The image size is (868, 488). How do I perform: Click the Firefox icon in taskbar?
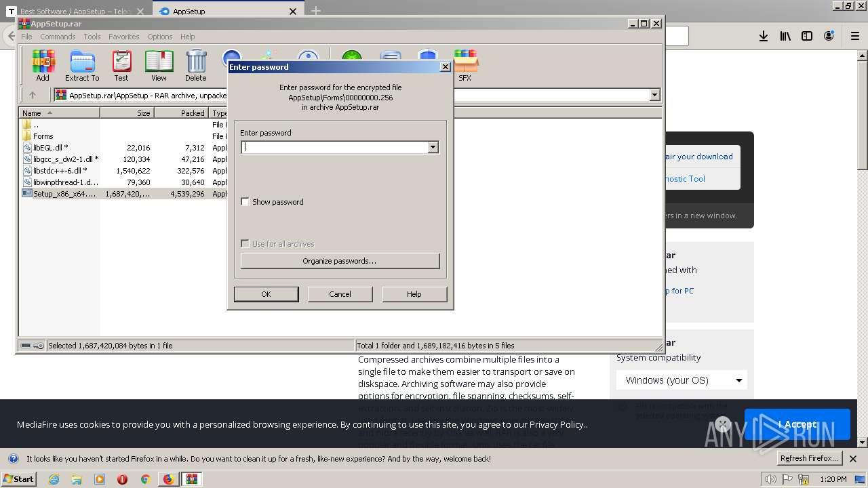click(x=168, y=479)
